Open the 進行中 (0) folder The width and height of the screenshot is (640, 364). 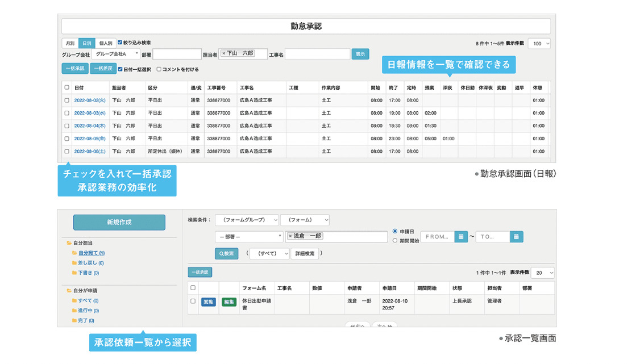tap(88, 311)
